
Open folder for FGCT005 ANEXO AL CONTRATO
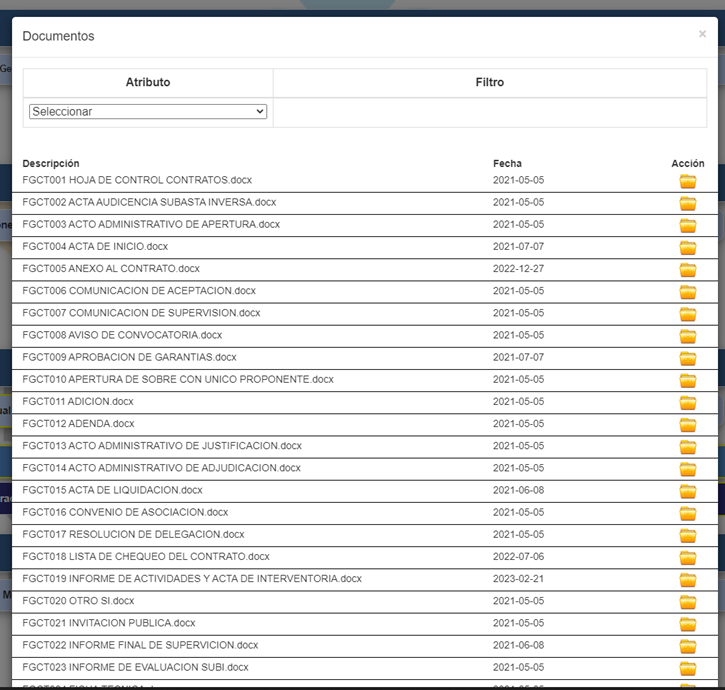point(687,270)
